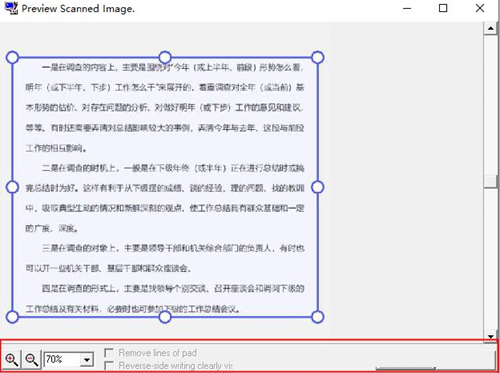Click the left-middle selection handle
The image size is (500, 373).
(x=12, y=187)
